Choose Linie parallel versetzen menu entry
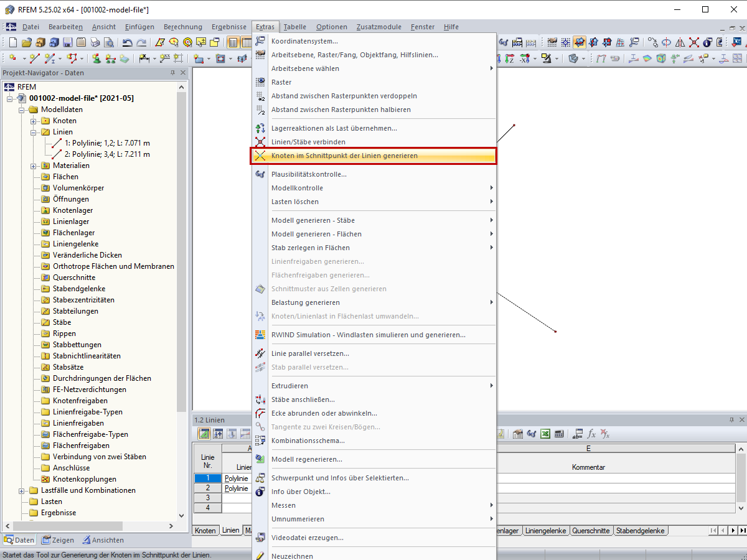Image resolution: width=747 pixels, height=560 pixels. pyautogui.click(x=374, y=353)
